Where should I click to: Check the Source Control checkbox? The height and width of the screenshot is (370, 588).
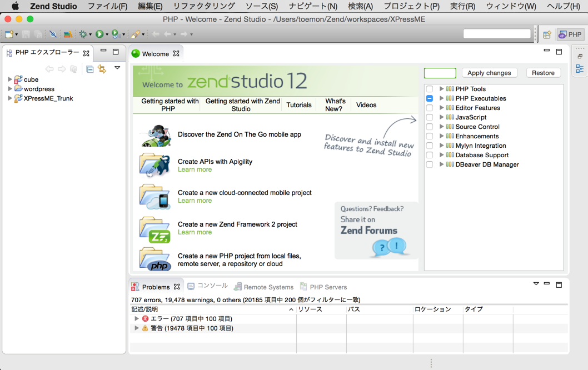(430, 127)
